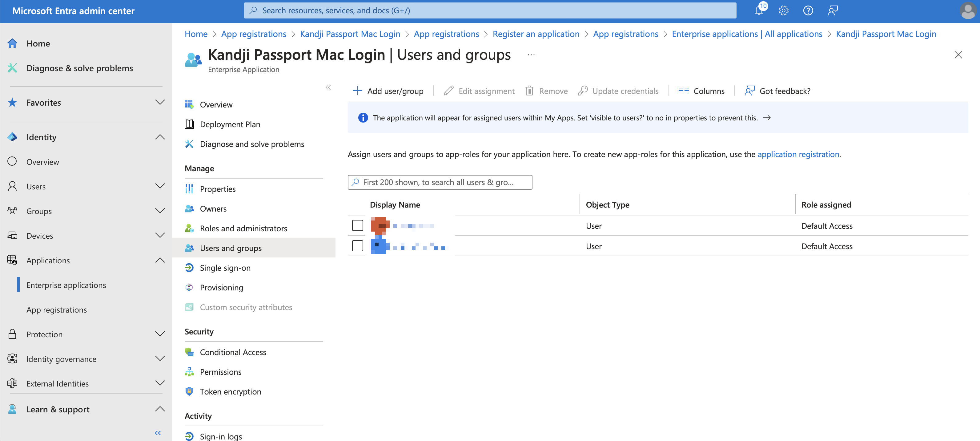The height and width of the screenshot is (441, 980).
Task: Click the Protection lock icon
Action: [12, 334]
